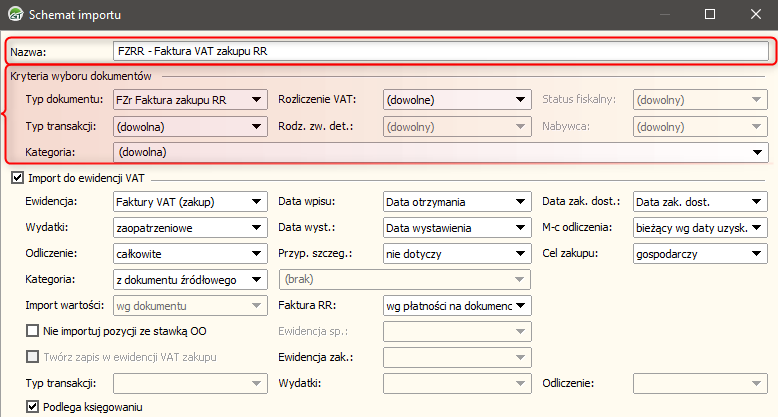Minimize the Schemat importu window
Viewport: 778px width, 417px height.
(664, 15)
